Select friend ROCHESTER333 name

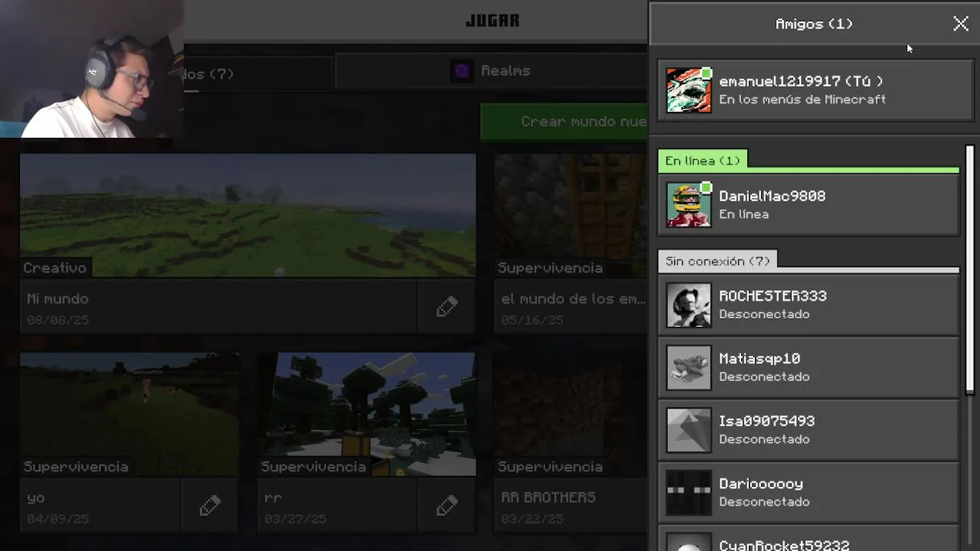(773, 296)
